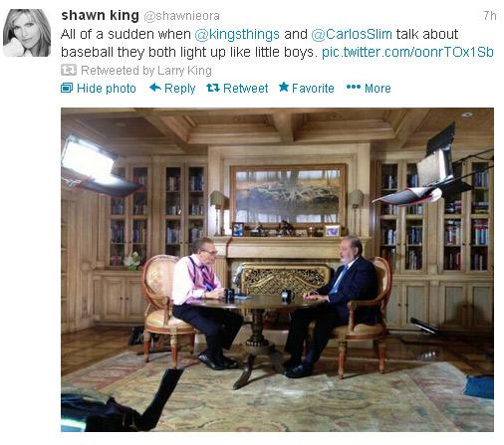Open the embedded interview photo
Image resolution: width=504 pixels, height=445 pixels.
(x=277, y=270)
